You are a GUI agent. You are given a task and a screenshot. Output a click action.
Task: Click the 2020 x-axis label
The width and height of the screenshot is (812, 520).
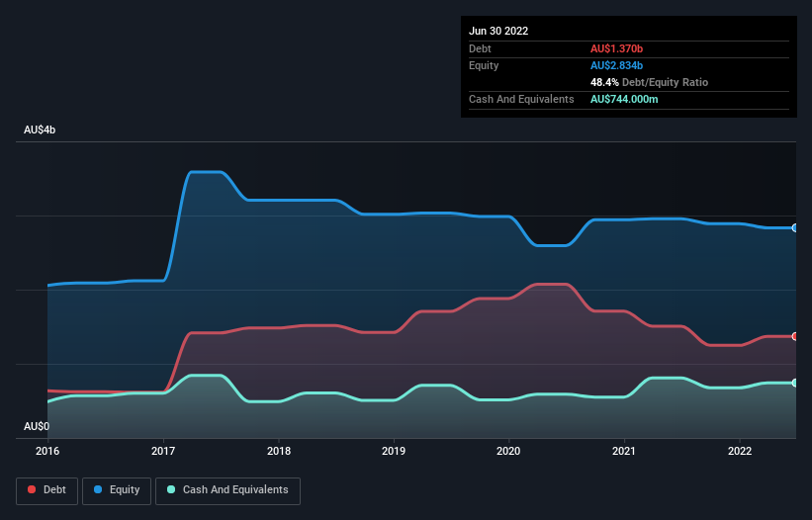[508, 451]
